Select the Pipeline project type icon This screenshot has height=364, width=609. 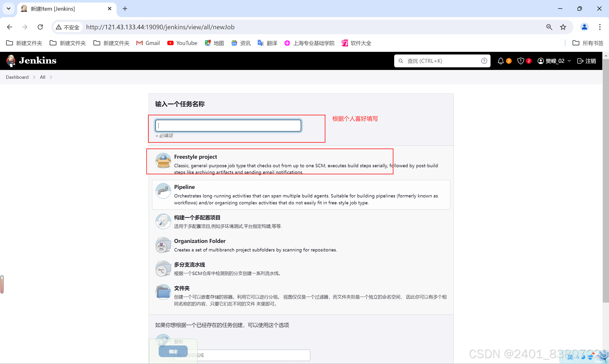[163, 191]
